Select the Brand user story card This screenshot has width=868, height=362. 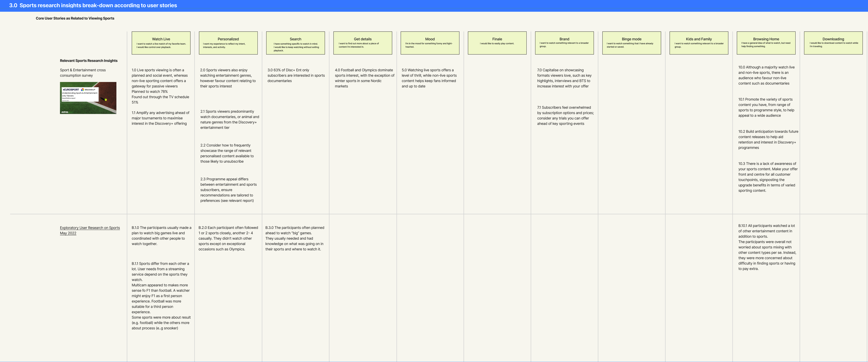click(564, 43)
